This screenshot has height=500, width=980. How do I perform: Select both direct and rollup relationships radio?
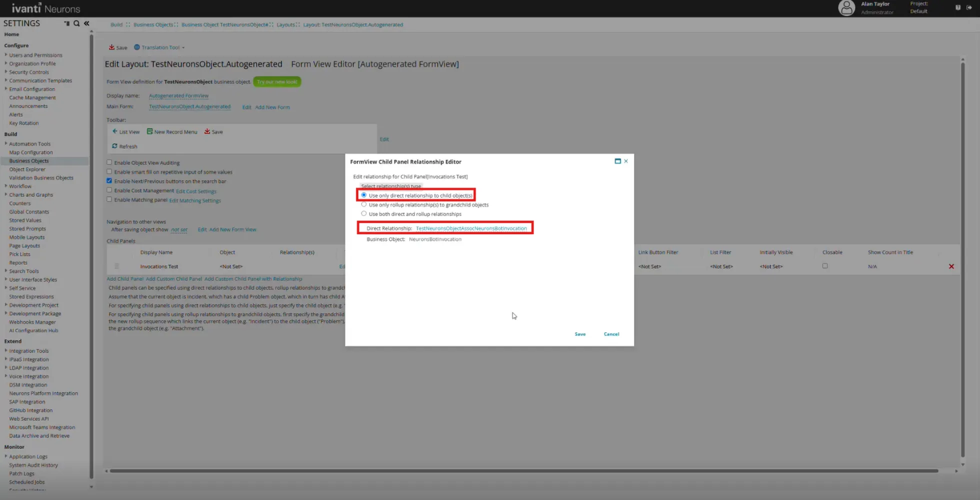(x=363, y=213)
